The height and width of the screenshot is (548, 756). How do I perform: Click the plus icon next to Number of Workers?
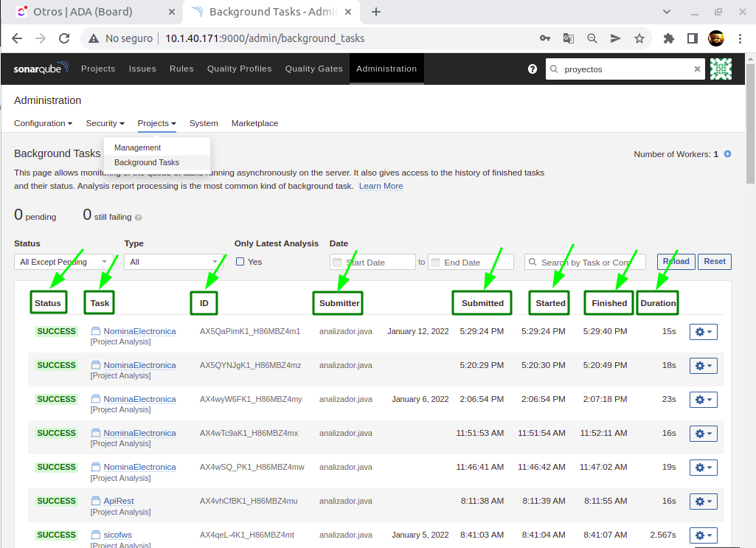727,154
